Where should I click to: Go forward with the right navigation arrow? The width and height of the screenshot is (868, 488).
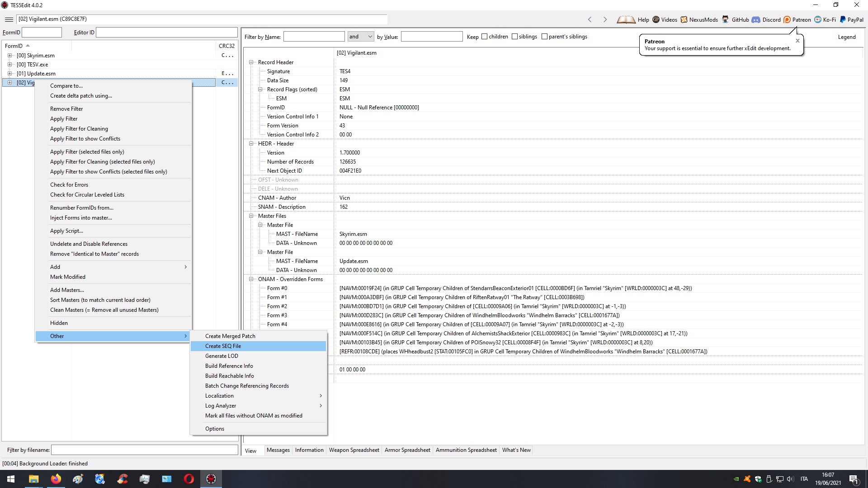pyautogui.click(x=605, y=19)
